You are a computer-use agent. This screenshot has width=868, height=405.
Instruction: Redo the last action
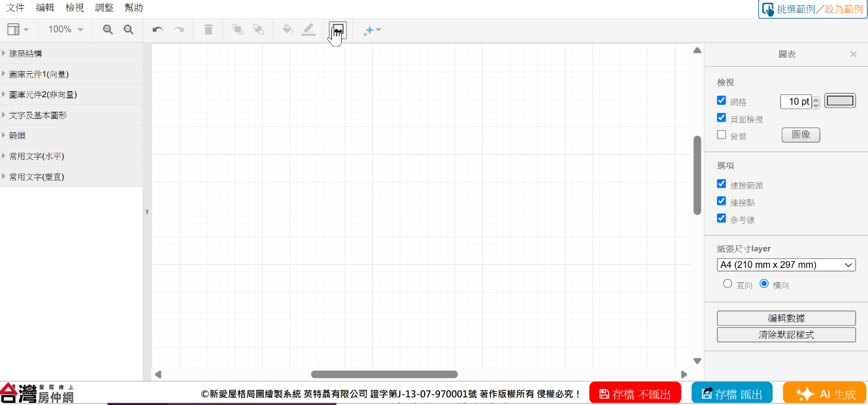(179, 29)
